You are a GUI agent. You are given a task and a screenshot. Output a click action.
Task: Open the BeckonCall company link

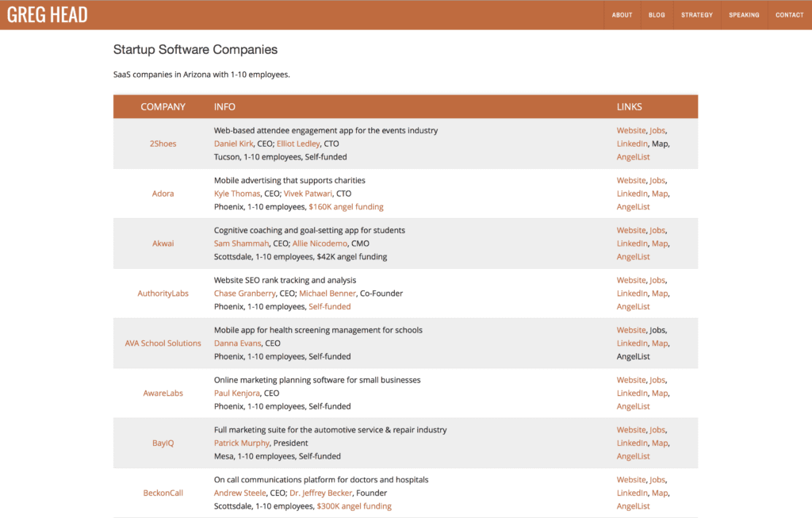(163, 493)
